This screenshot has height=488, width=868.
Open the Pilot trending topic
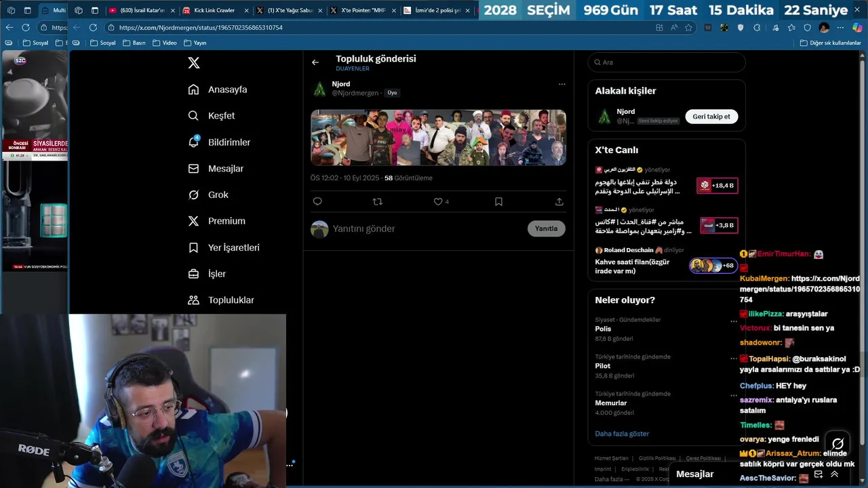(603, 366)
